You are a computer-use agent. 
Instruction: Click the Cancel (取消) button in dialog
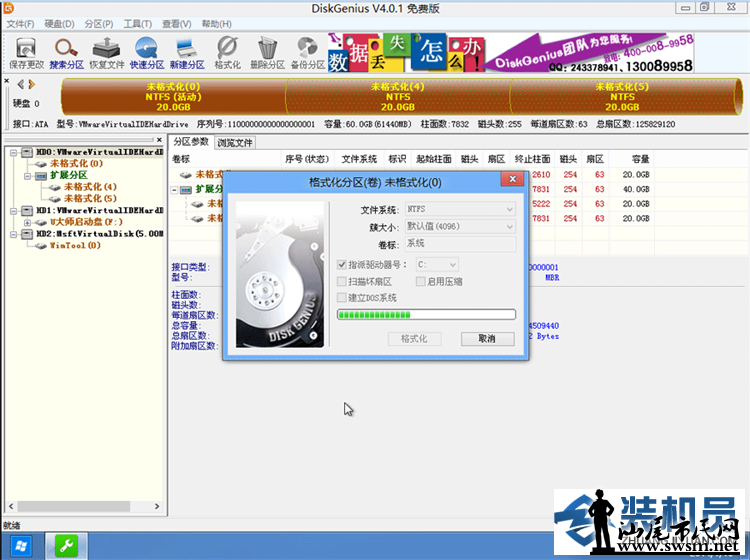pos(487,339)
